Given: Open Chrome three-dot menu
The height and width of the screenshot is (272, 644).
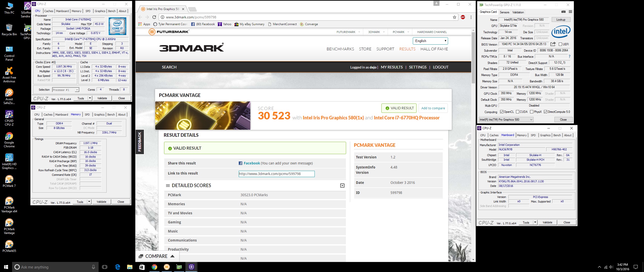Looking at the screenshot, I should pyautogui.click(x=471, y=17).
